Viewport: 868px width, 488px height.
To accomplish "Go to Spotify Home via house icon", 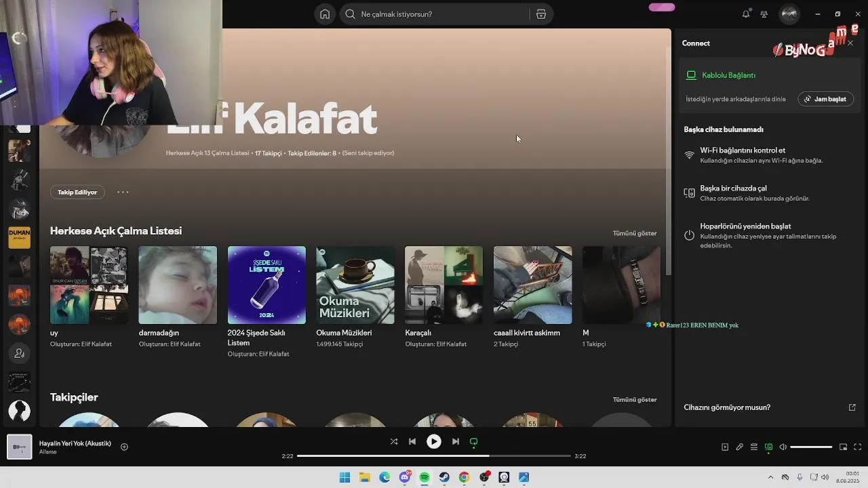I will pyautogui.click(x=325, y=14).
